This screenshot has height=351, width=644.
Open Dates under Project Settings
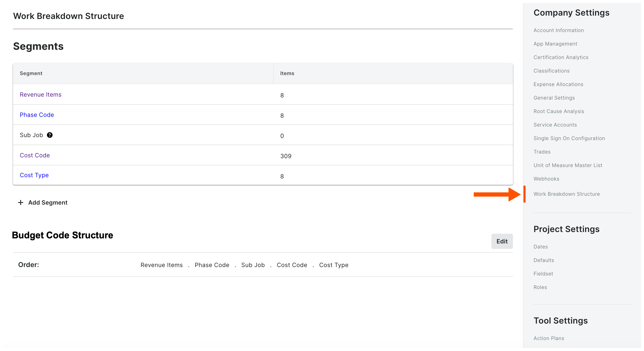pyautogui.click(x=541, y=247)
